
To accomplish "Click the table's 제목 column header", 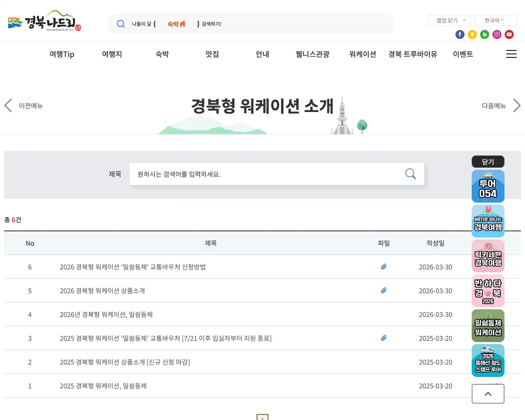I will pos(211,243).
